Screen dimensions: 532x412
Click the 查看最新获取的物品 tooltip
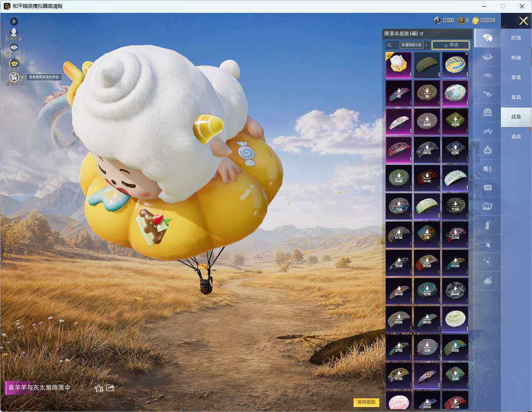pos(44,77)
